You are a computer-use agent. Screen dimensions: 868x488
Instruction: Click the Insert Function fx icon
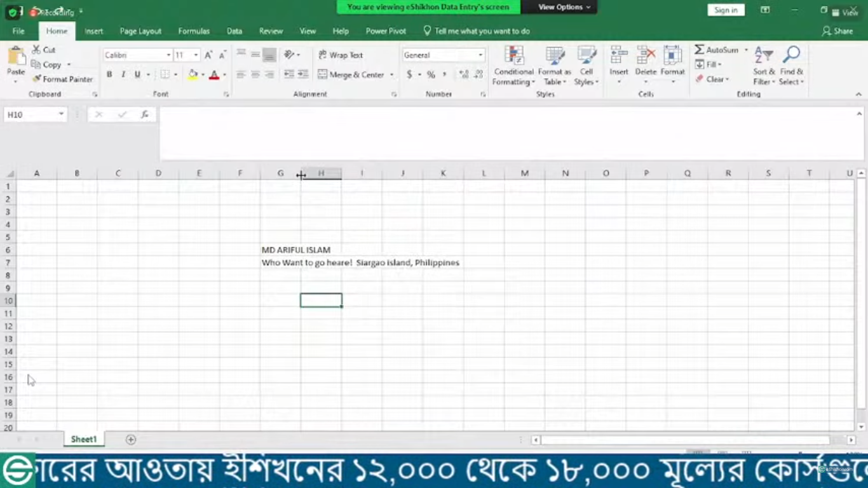(145, 114)
